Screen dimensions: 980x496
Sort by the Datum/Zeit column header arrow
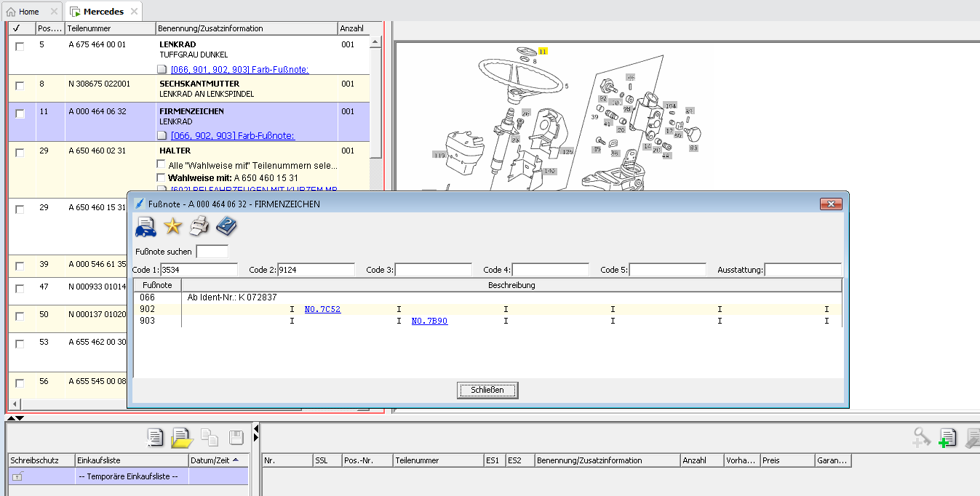pos(235,460)
